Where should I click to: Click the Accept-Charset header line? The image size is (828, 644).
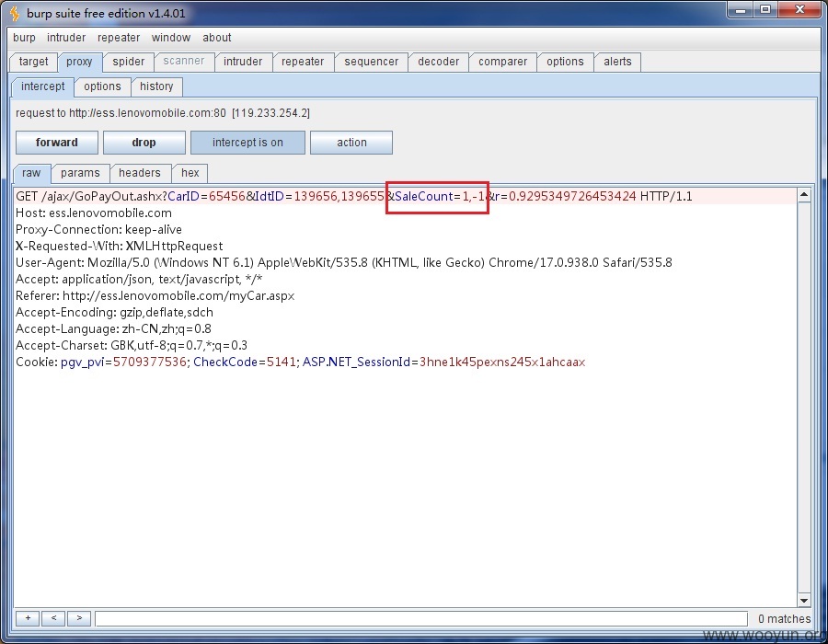(131, 346)
